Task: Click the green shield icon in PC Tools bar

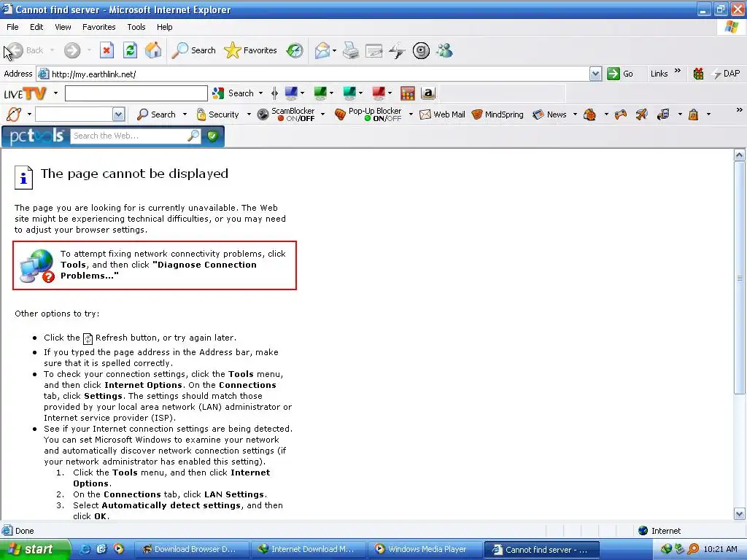Action: pyautogui.click(x=212, y=136)
